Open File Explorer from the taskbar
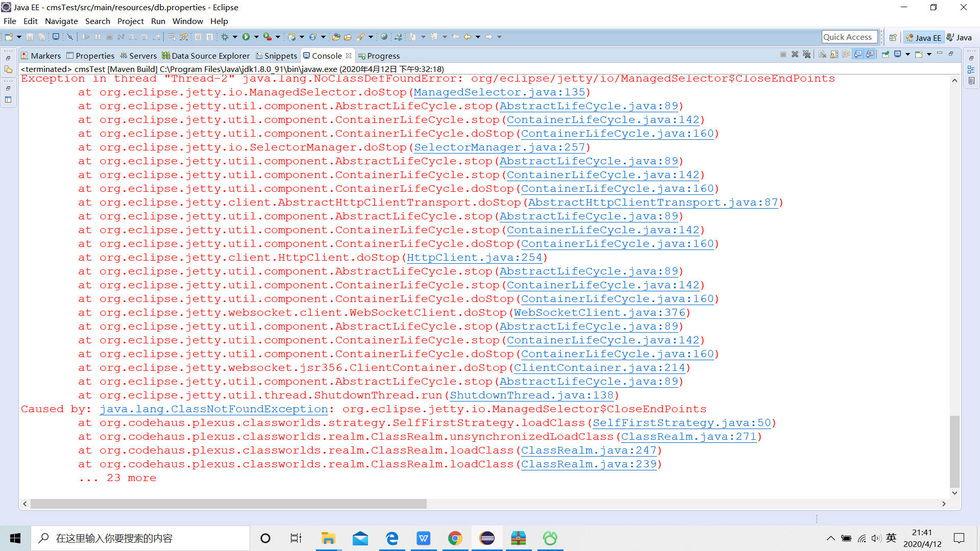This screenshot has width=980, height=551. (x=328, y=538)
